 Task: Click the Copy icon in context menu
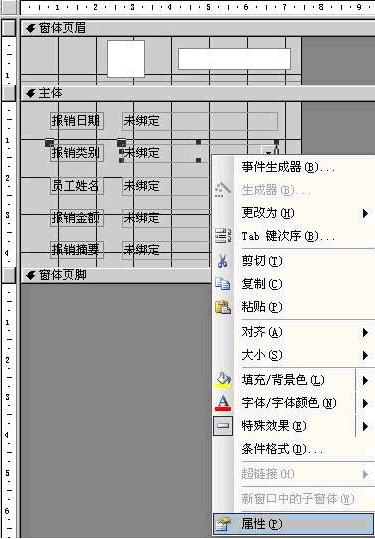tap(222, 284)
